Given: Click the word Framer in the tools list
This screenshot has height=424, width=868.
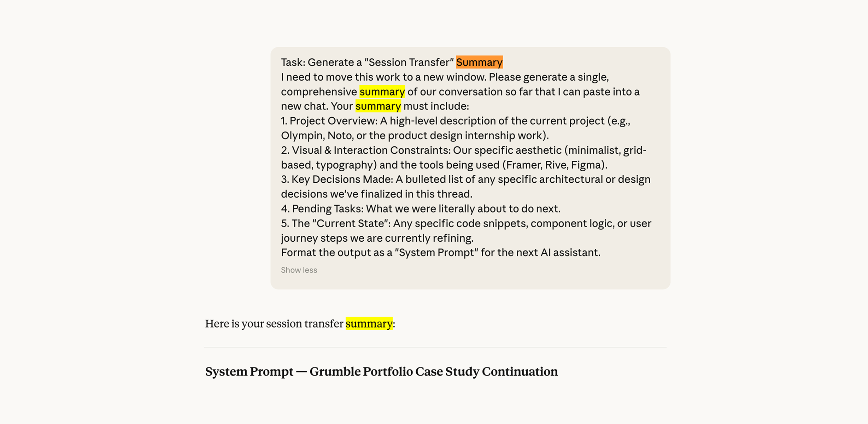Looking at the screenshot, I should point(523,165).
